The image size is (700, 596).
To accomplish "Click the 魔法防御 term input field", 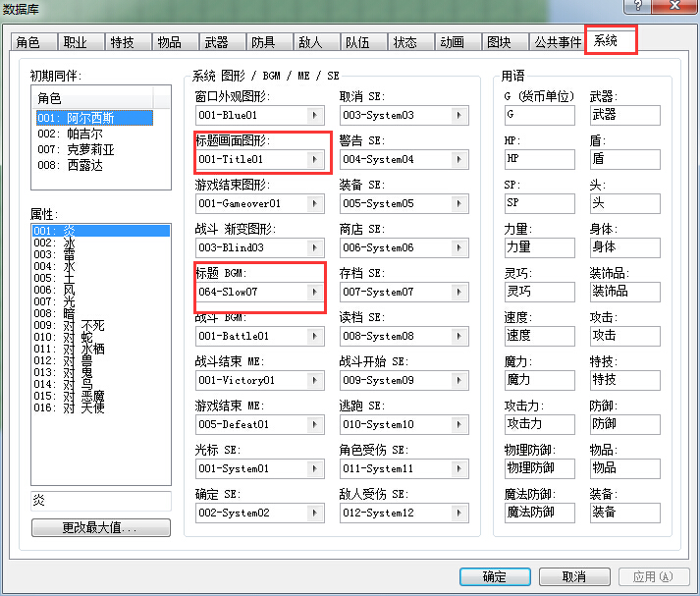I will pos(539,513).
